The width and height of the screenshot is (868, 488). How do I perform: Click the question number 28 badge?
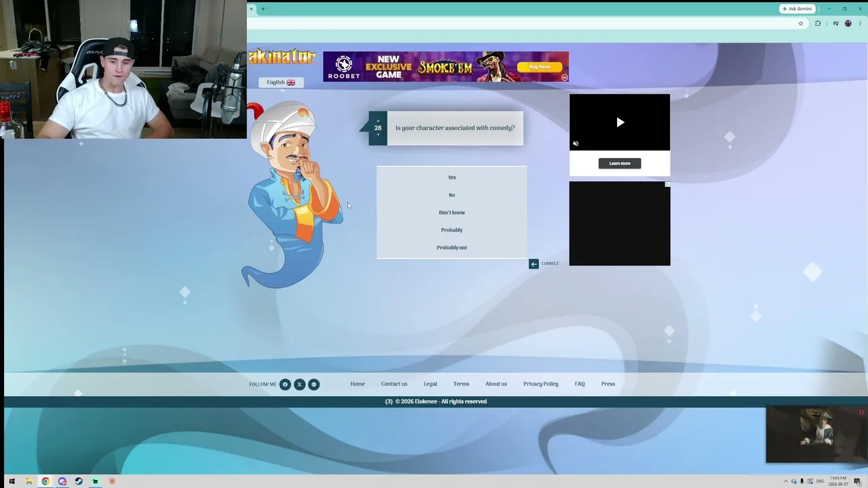click(378, 128)
